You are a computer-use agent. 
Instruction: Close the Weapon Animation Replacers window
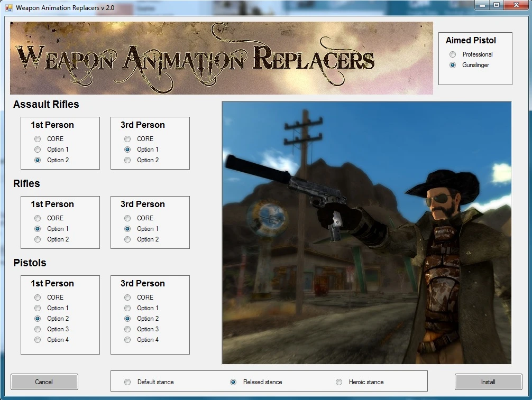tap(516, 5)
